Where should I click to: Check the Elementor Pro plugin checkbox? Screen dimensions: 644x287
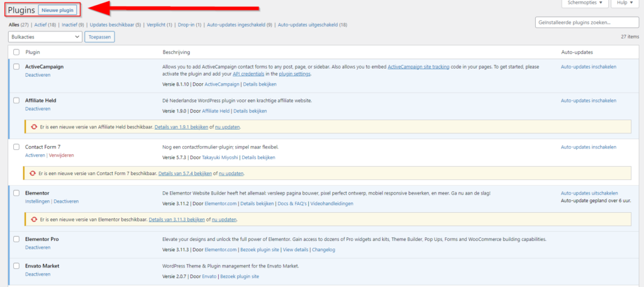(x=16, y=240)
